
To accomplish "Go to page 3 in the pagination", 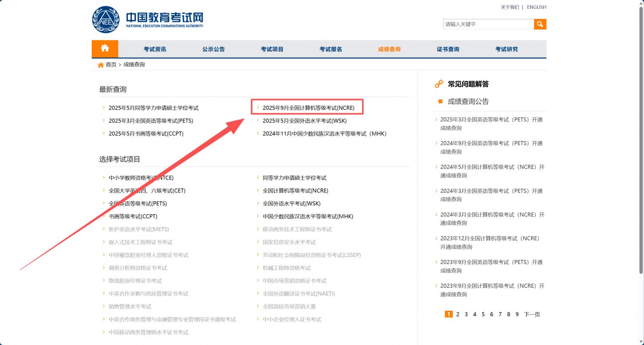I will pyautogui.click(x=466, y=314).
